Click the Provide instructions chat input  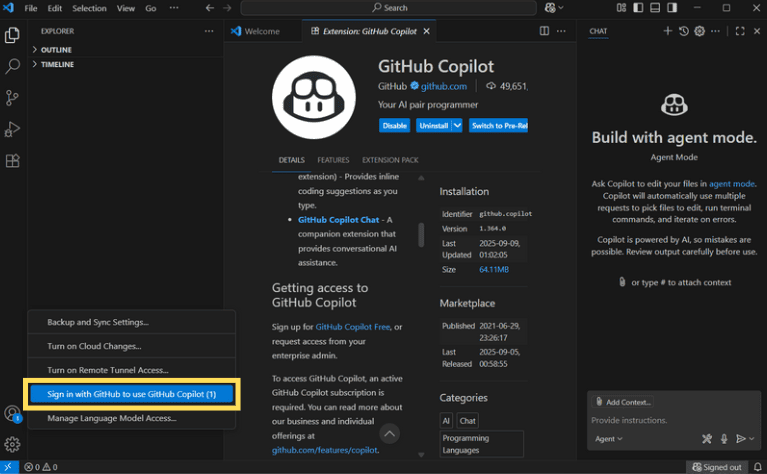tap(674, 420)
